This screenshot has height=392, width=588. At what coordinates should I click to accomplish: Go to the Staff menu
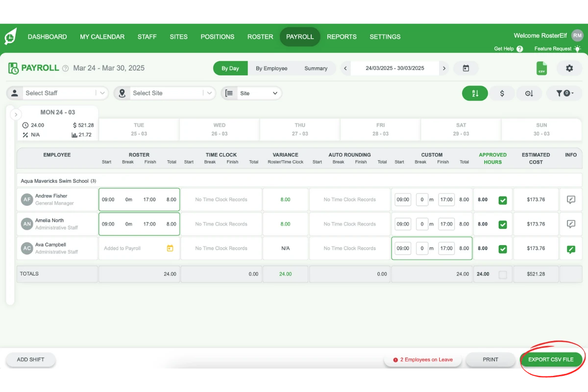(x=147, y=37)
